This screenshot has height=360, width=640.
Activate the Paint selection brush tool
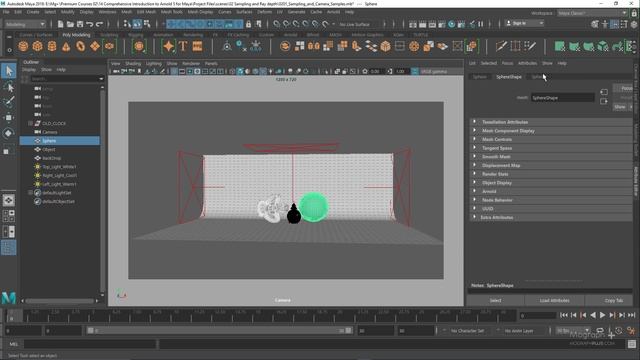tap(9, 102)
